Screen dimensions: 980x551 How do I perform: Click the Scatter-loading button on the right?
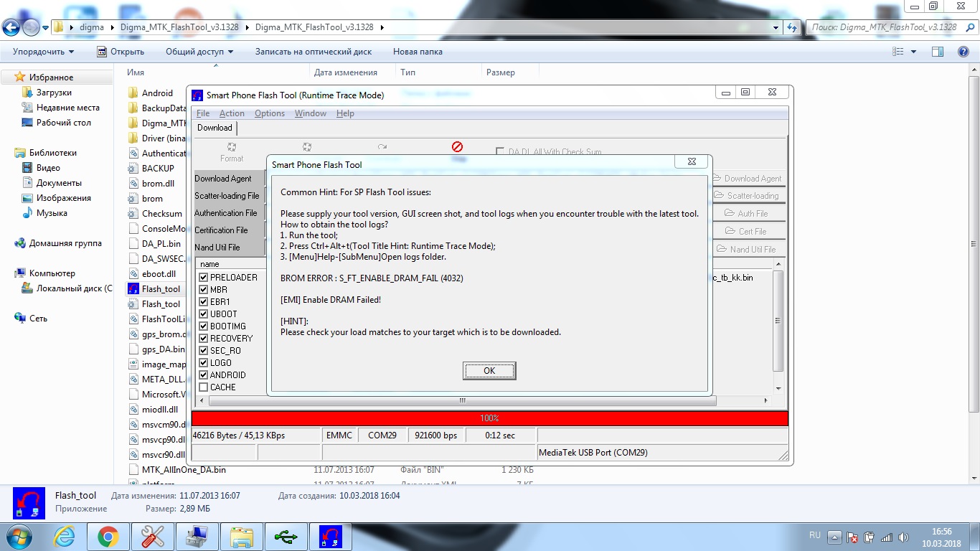[x=746, y=196]
